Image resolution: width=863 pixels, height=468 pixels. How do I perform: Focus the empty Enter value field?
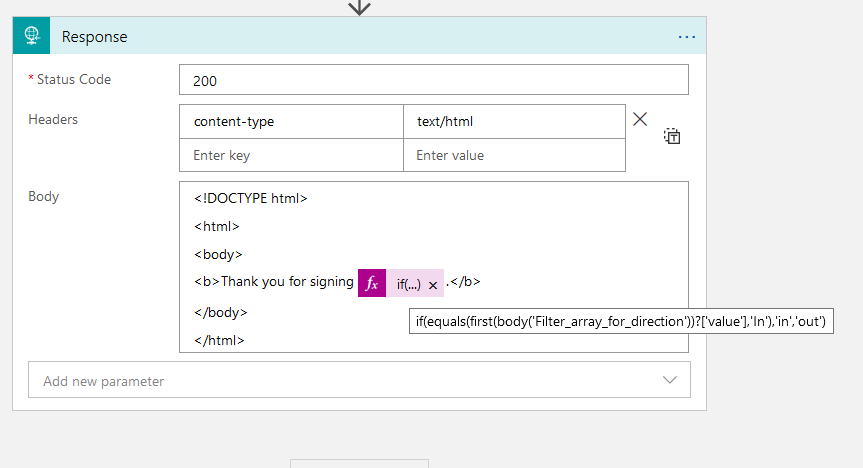514,155
